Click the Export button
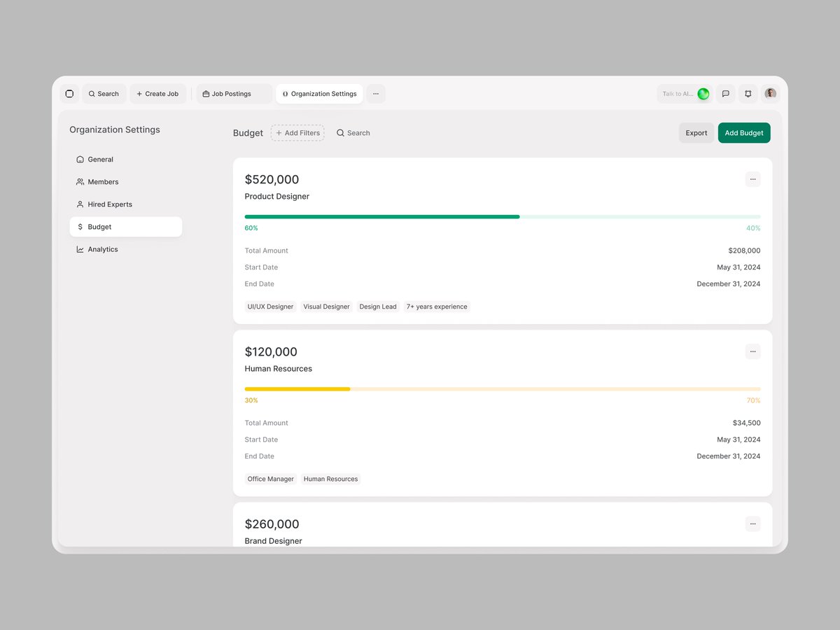 (696, 133)
